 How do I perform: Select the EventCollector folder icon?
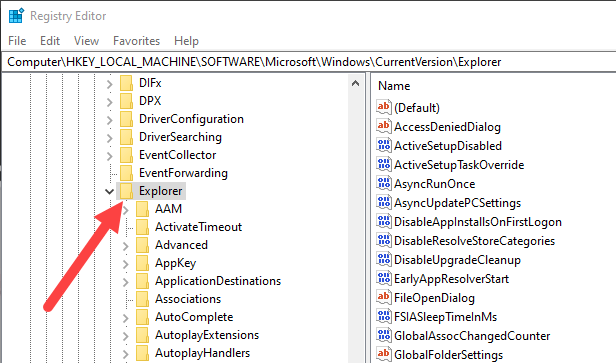click(x=126, y=156)
